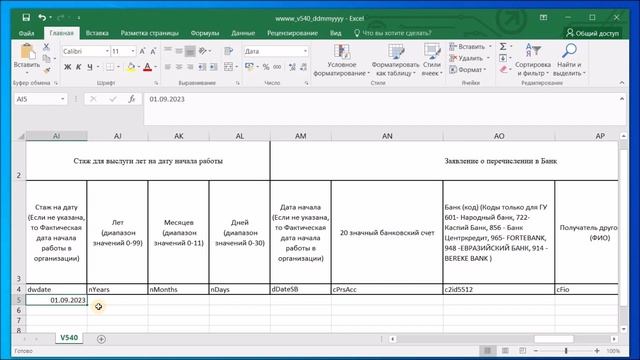Increase font size with the large A icon
This screenshot has width=640, height=360.
[x=142, y=51]
